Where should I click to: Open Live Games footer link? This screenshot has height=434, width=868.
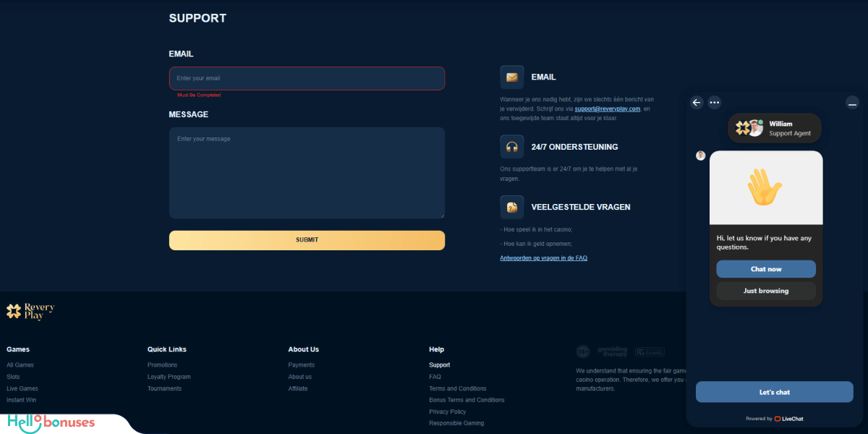(x=22, y=388)
